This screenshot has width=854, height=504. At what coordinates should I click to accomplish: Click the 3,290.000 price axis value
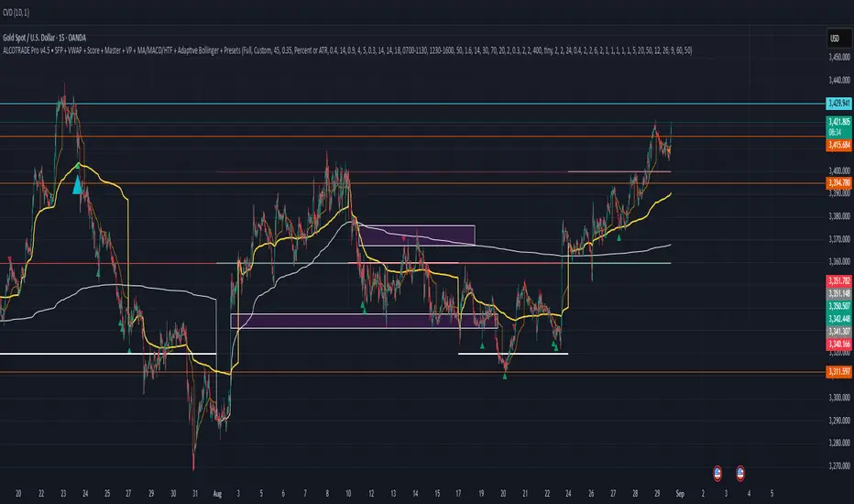(x=838, y=421)
